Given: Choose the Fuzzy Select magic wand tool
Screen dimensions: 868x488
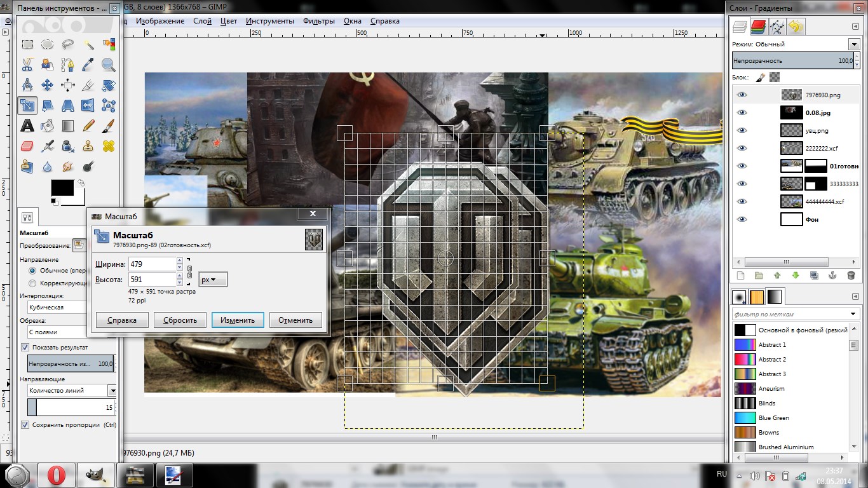Looking at the screenshot, I should point(88,44).
